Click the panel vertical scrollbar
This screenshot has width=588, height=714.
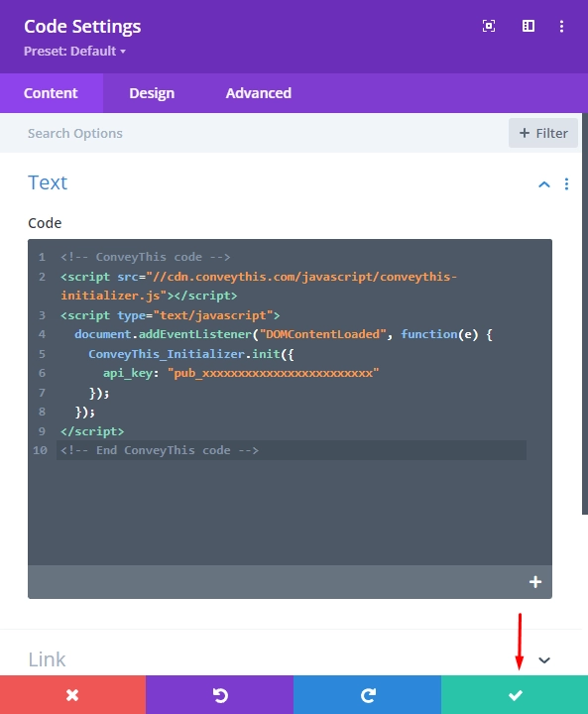click(x=585, y=314)
